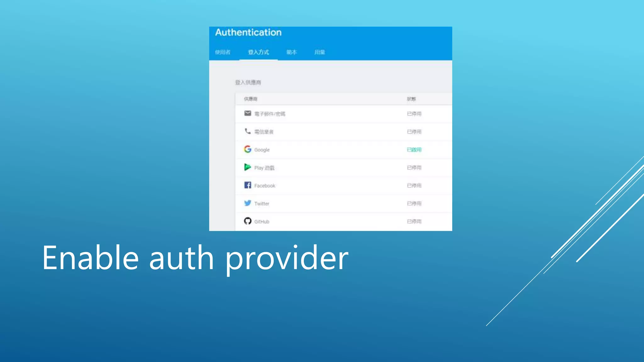Click the 電信業者 provider label
The width and height of the screenshot is (644, 362).
click(264, 132)
